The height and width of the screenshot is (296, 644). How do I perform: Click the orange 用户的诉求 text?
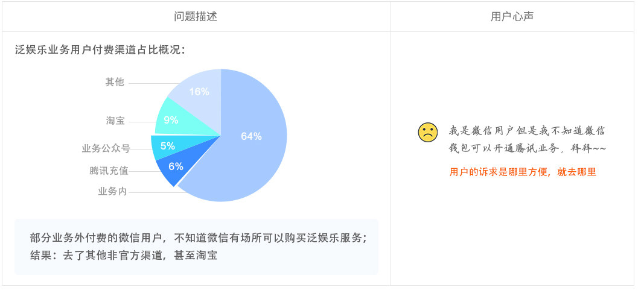point(523,172)
